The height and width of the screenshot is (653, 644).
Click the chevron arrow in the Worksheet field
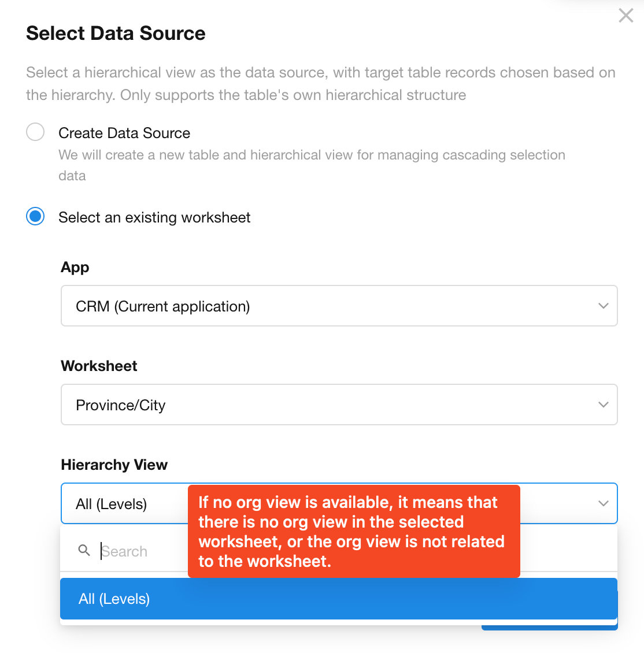pos(603,405)
